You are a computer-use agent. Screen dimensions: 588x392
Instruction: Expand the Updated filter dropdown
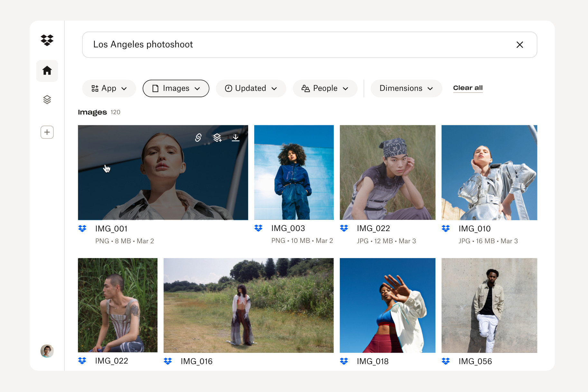coord(251,89)
